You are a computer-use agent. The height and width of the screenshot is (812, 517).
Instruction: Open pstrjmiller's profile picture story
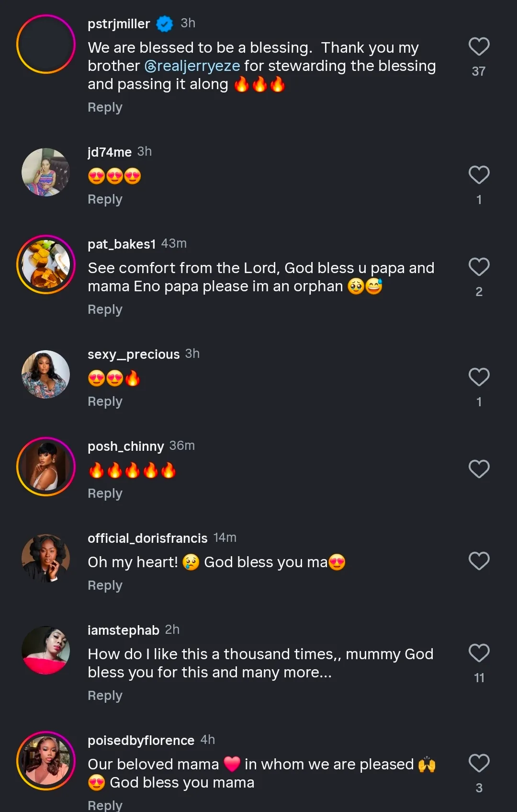(x=46, y=44)
